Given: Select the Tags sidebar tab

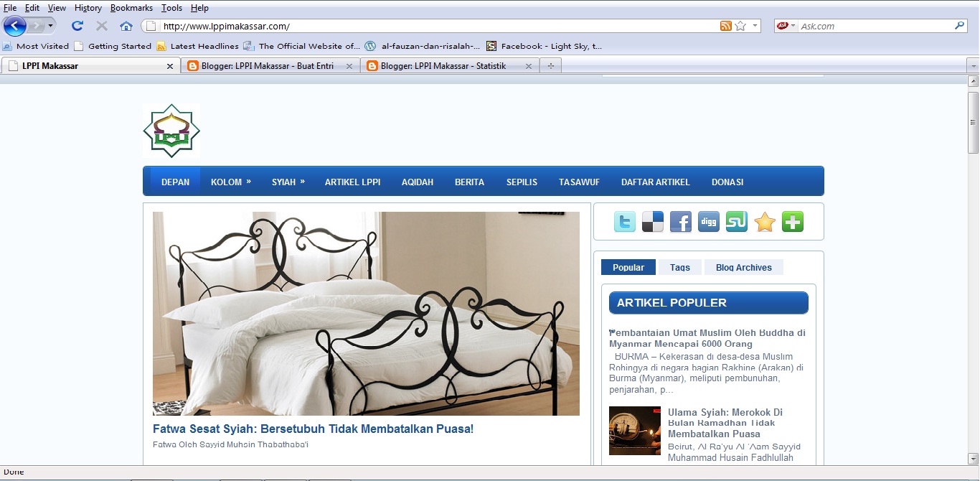Looking at the screenshot, I should (680, 267).
